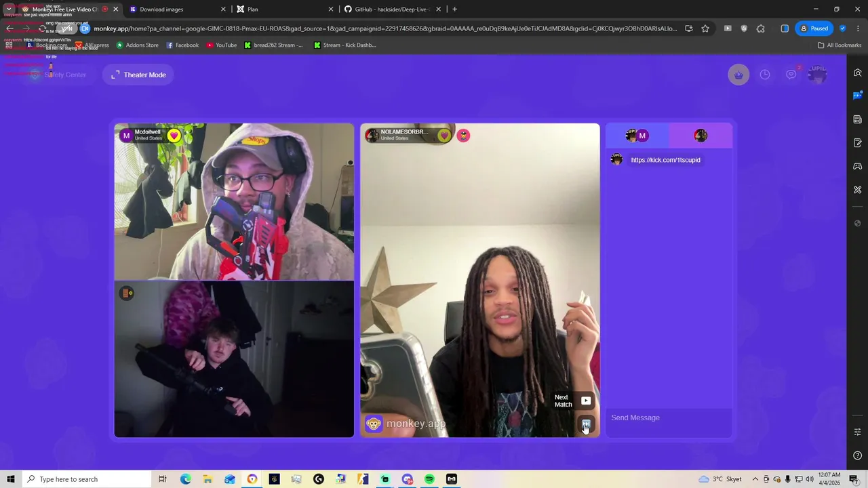Open the kick.com/1tscupid link in chat
This screenshot has width=868, height=488.
click(x=665, y=160)
